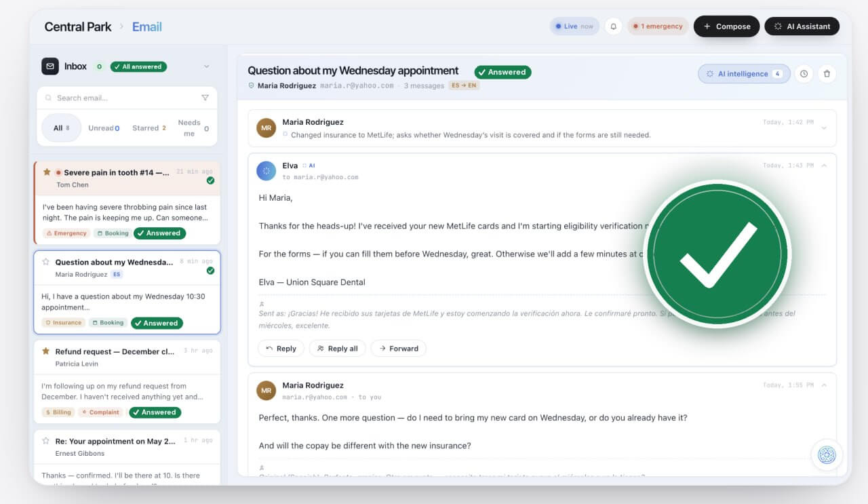
Task: Click the Insurance tag
Action: (x=64, y=323)
